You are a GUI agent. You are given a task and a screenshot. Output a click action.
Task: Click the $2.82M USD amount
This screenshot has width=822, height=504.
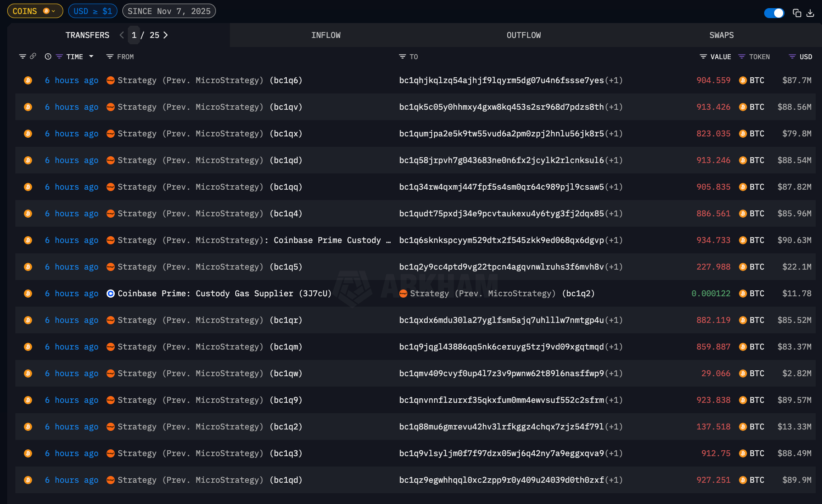click(797, 373)
